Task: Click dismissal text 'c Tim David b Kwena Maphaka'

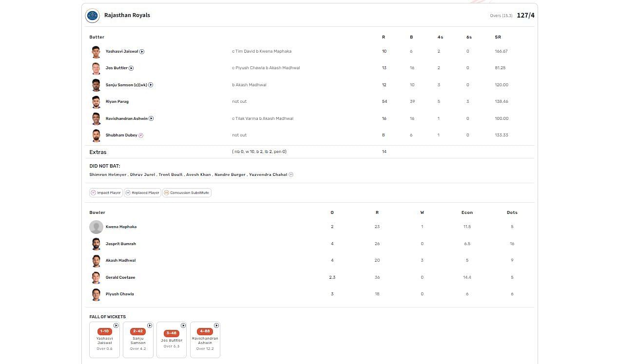Action: point(262,51)
